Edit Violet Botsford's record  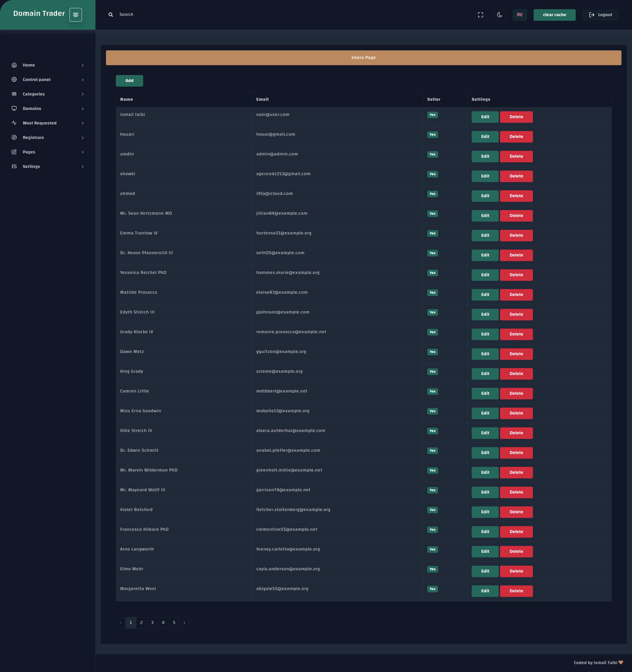pos(485,512)
